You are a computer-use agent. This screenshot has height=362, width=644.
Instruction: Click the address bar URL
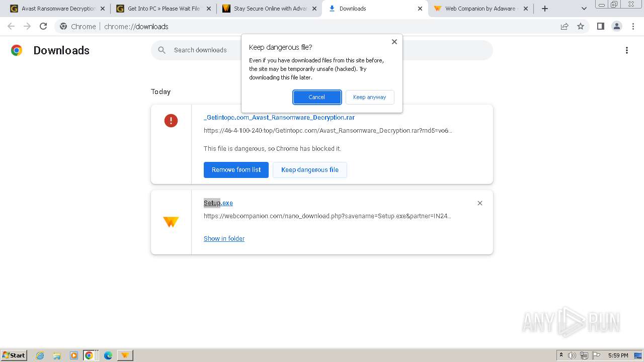coord(136,27)
